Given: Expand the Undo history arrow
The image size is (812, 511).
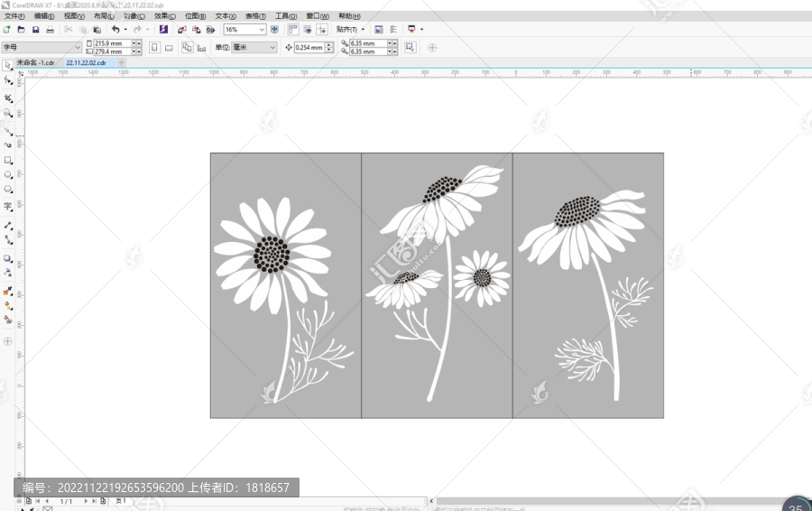Looking at the screenshot, I should point(125,30).
